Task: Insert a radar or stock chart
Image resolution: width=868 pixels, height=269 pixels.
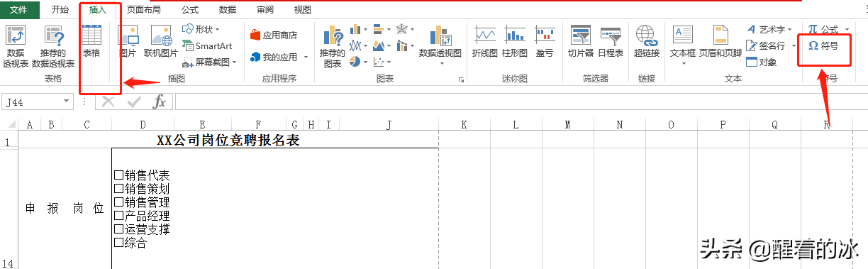Action: 406,29
